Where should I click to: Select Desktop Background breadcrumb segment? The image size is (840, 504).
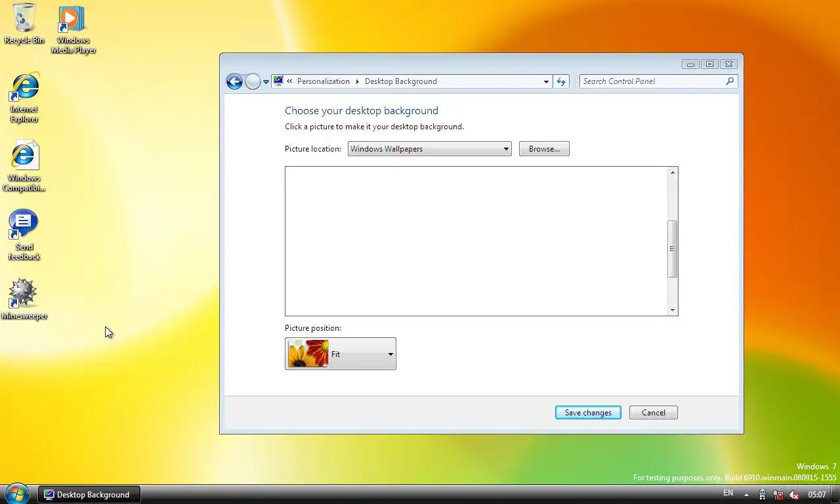[x=400, y=81]
